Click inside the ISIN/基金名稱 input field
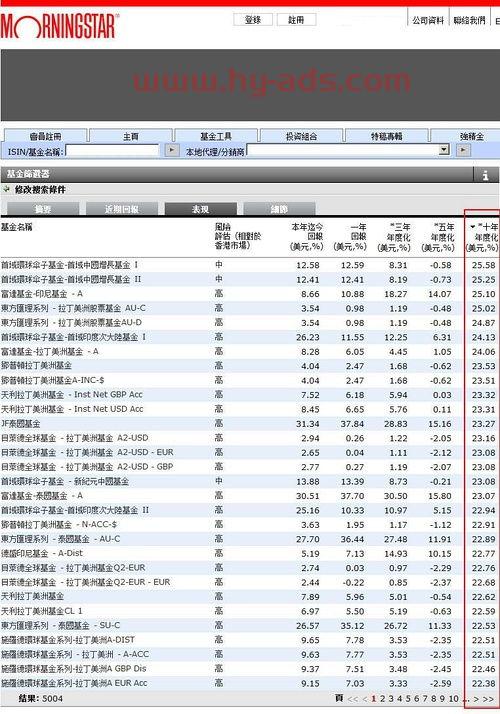 pyautogui.click(x=113, y=150)
